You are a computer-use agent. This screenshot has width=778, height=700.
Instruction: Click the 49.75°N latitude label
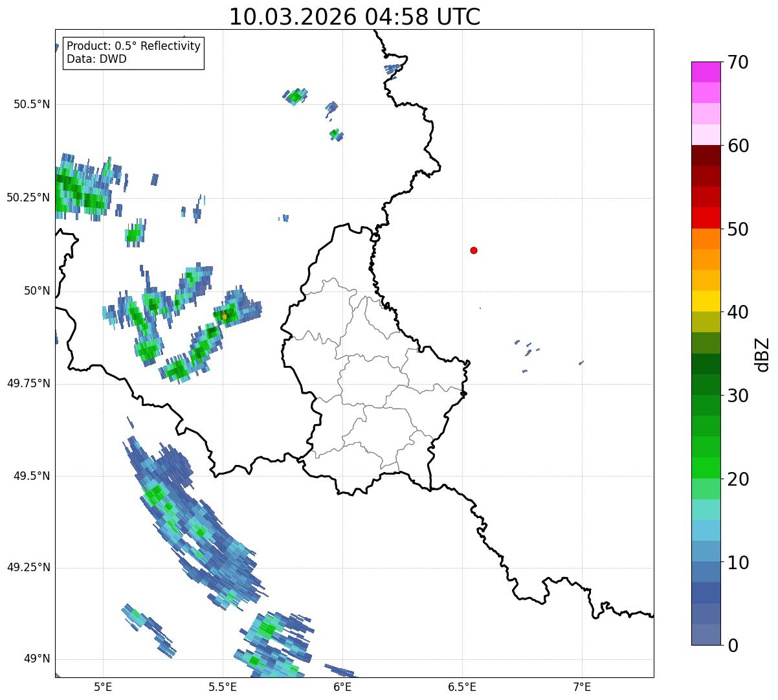coord(28,383)
